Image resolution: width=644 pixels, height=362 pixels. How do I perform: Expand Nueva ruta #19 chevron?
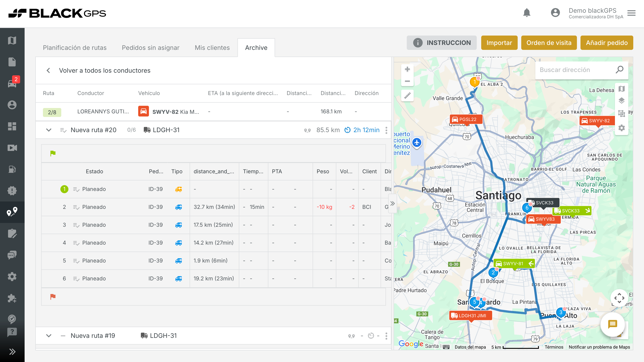pyautogui.click(x=49, y=335)
